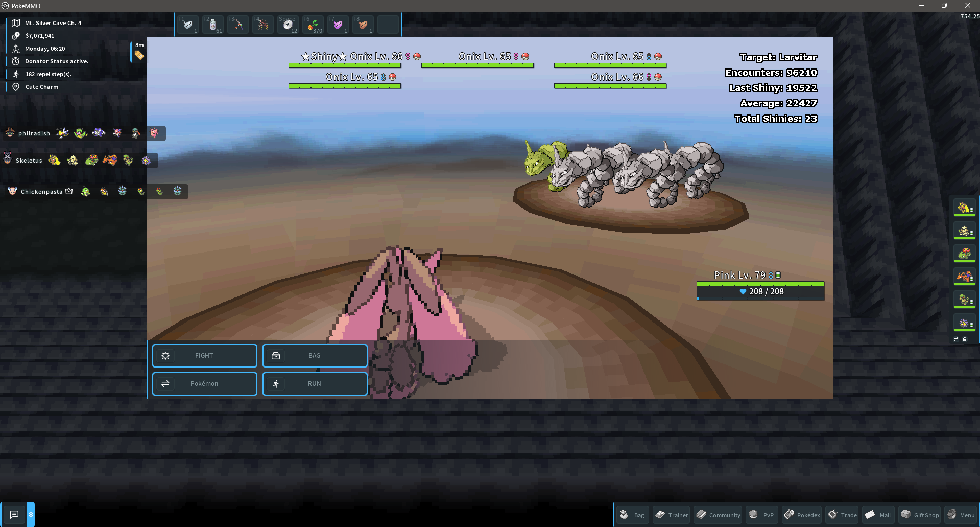Viewport: 980px width, 527px height.
Task: Open the Community menu
Action: (x=718, y=515)
